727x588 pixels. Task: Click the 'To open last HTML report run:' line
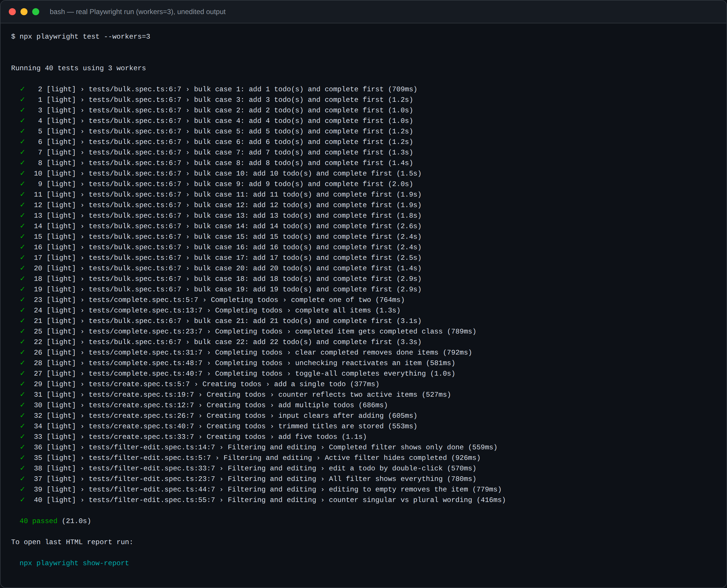click(x=72, y=542)
